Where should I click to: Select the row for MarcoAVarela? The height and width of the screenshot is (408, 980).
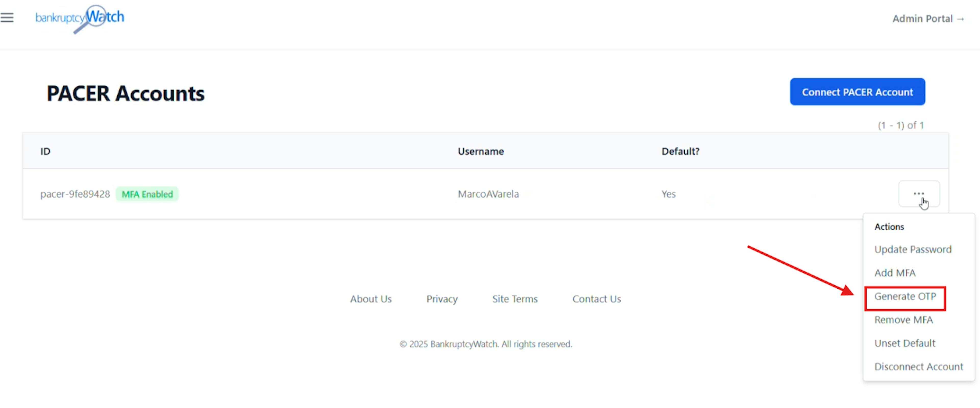point(488,194)
